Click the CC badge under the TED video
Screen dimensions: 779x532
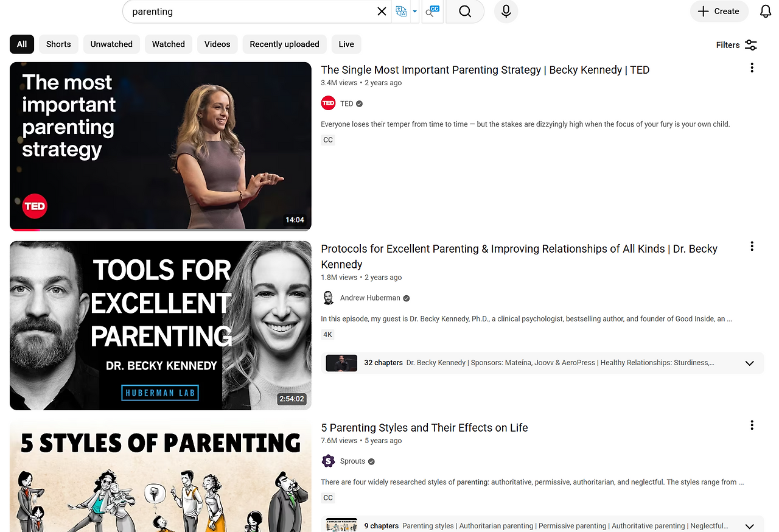coord(328,140)
